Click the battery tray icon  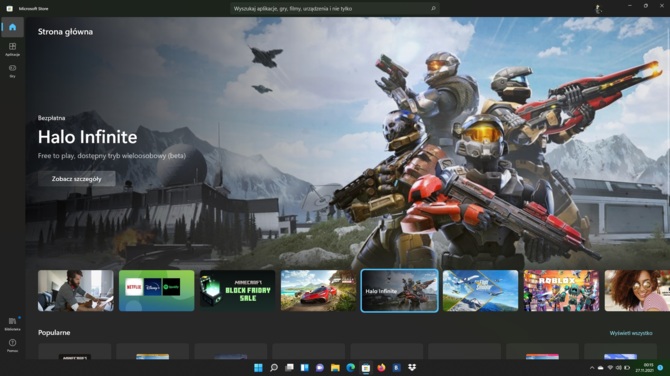pos(627,367)
